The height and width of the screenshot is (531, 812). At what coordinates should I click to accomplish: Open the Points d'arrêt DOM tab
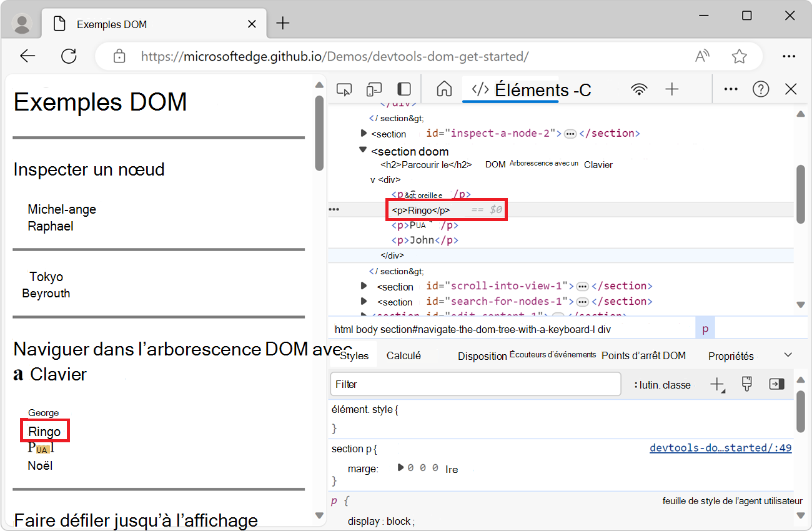tap(643, 355)
